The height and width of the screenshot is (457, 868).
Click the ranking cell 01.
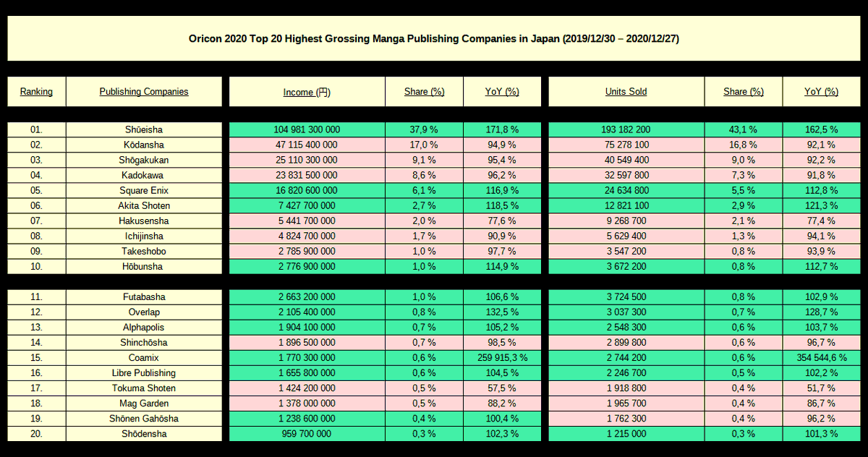(x=36, y=129)
